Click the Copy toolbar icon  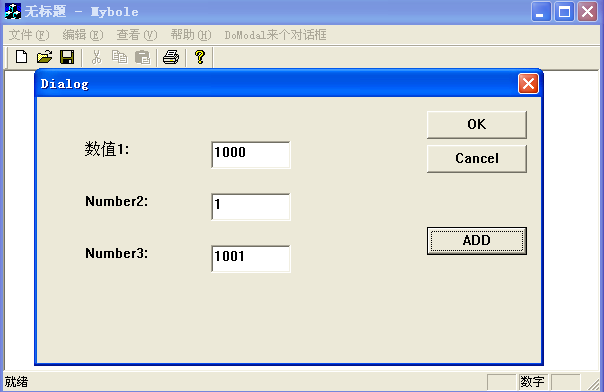click(119, 57)
